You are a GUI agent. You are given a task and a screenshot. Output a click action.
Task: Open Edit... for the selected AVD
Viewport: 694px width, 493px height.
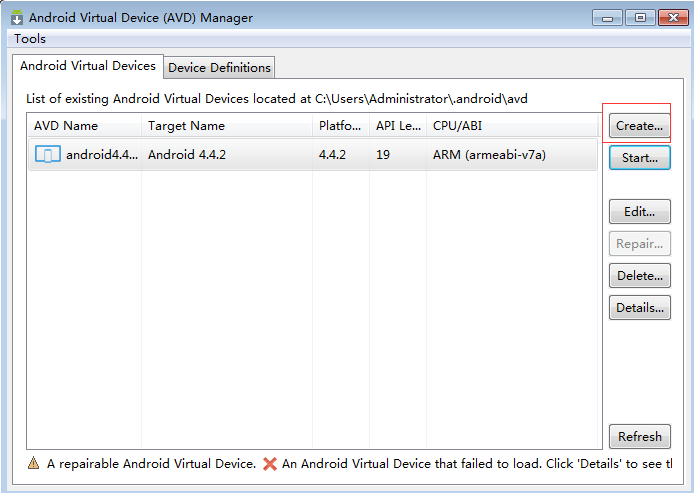pos(640,212)
